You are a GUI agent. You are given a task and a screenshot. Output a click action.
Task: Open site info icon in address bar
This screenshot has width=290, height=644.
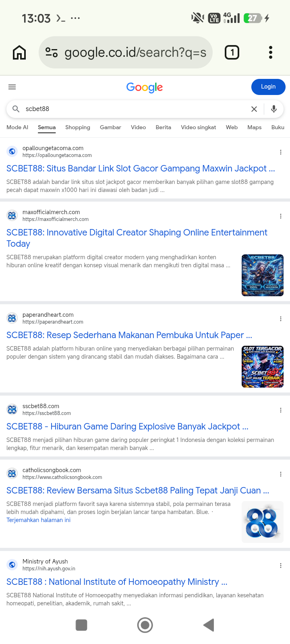click(x=52, y=52)
